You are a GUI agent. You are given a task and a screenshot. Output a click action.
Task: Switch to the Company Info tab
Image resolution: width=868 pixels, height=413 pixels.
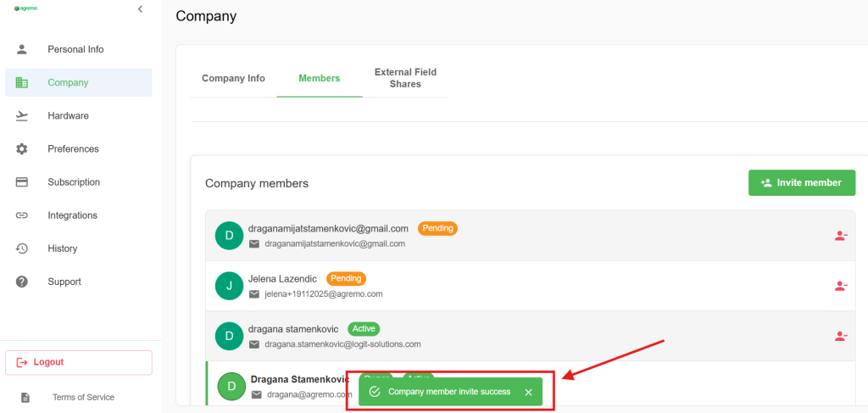233,78
